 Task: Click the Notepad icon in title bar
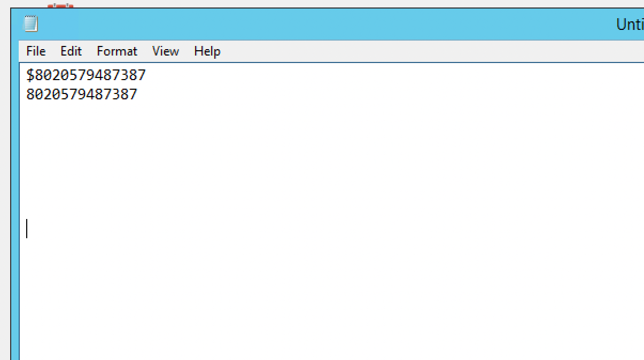[31, 24]
